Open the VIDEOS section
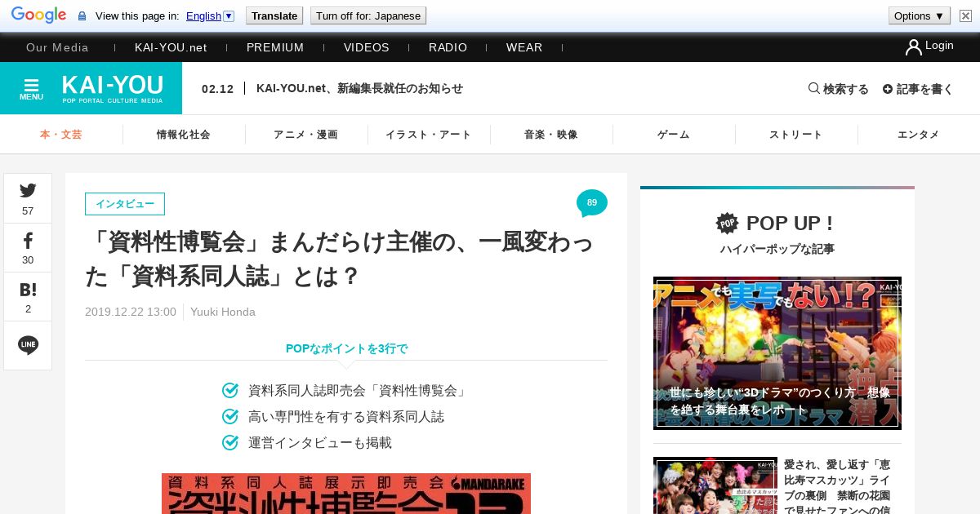 [x=367, y=47]
